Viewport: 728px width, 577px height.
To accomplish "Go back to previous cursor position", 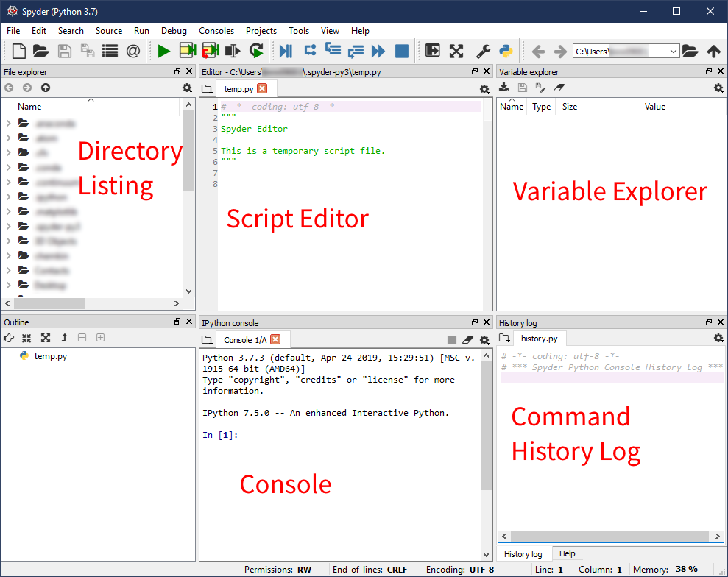I will pyautogui.click(x=538, y=51).
